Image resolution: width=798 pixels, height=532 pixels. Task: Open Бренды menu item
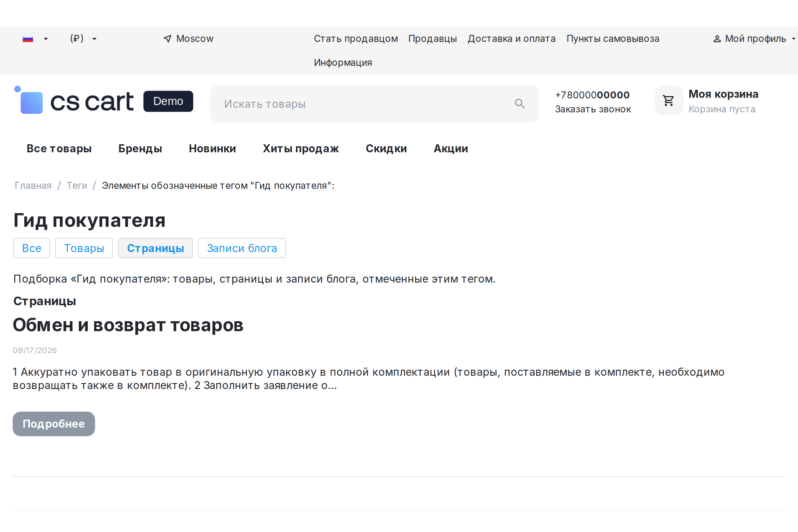pyautogui.click(x=140, y=149)
